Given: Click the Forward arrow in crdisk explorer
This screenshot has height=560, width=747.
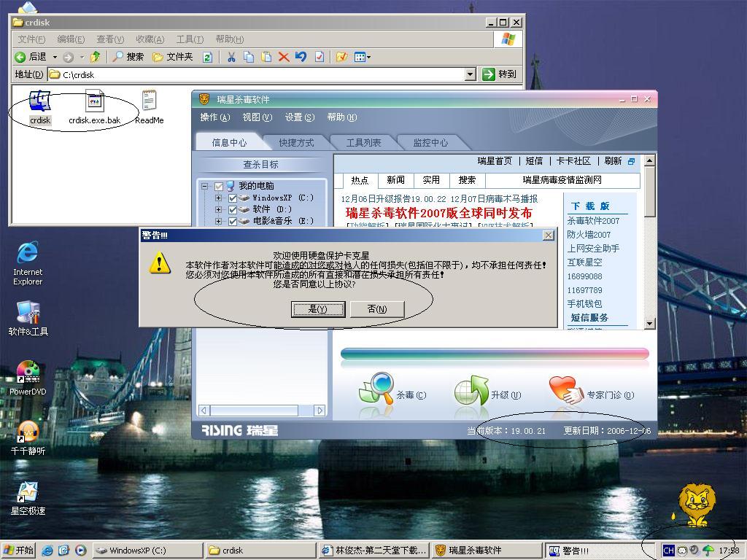Looking at the screenshot, I should click(x=68, y=57).
